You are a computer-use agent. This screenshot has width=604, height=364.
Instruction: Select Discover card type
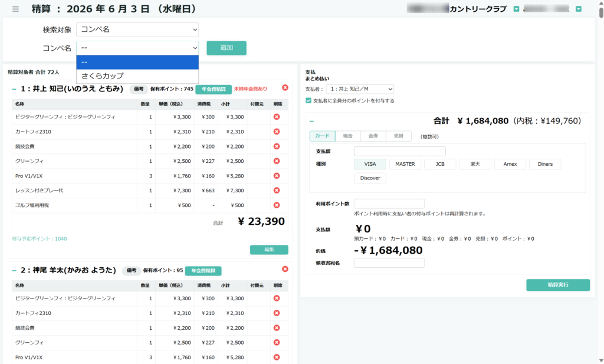tap(370, 178)
